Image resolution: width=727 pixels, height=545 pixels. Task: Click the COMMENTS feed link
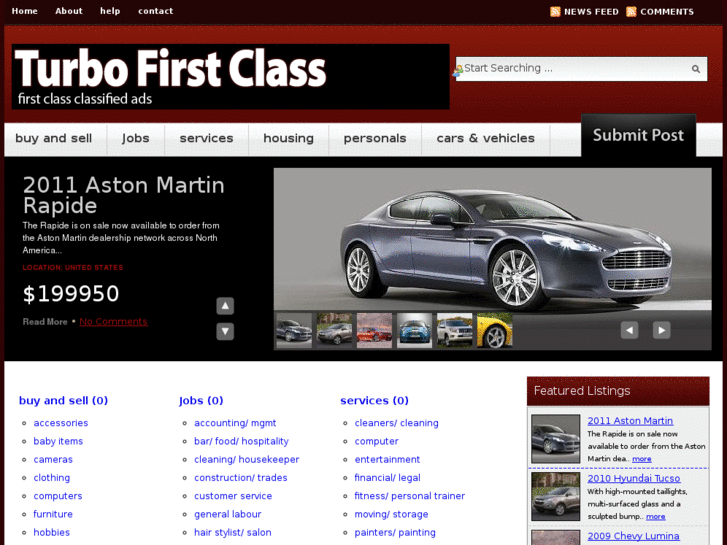click(667, 12)
